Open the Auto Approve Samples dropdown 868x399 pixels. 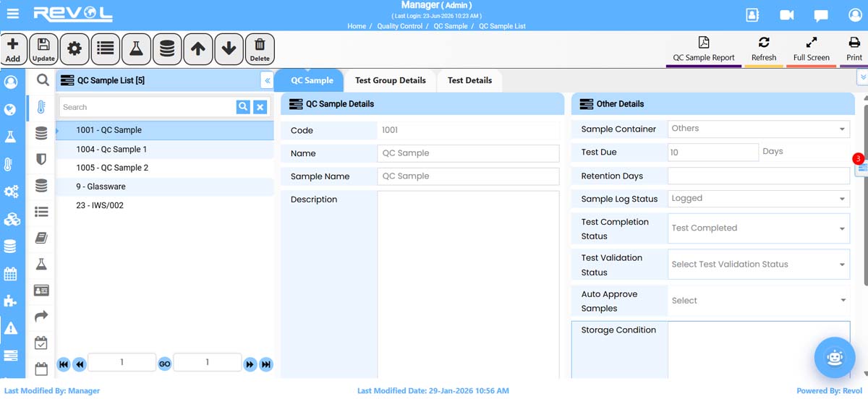759,301
